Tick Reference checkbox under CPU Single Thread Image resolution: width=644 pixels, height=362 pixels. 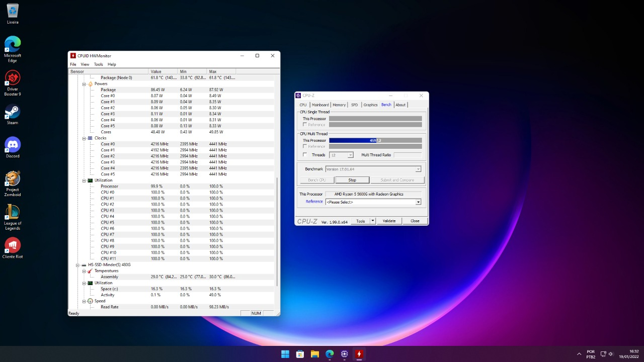click(305, 125)
